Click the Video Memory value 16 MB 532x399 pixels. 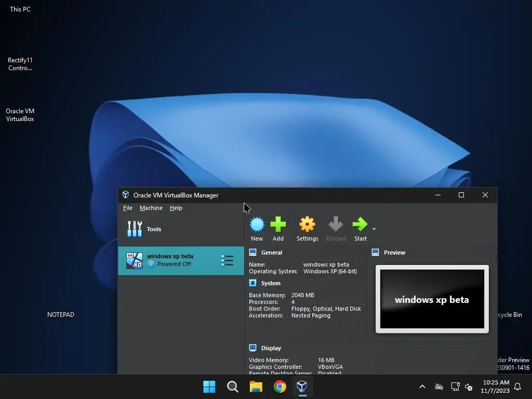click(x=326, y=360)
